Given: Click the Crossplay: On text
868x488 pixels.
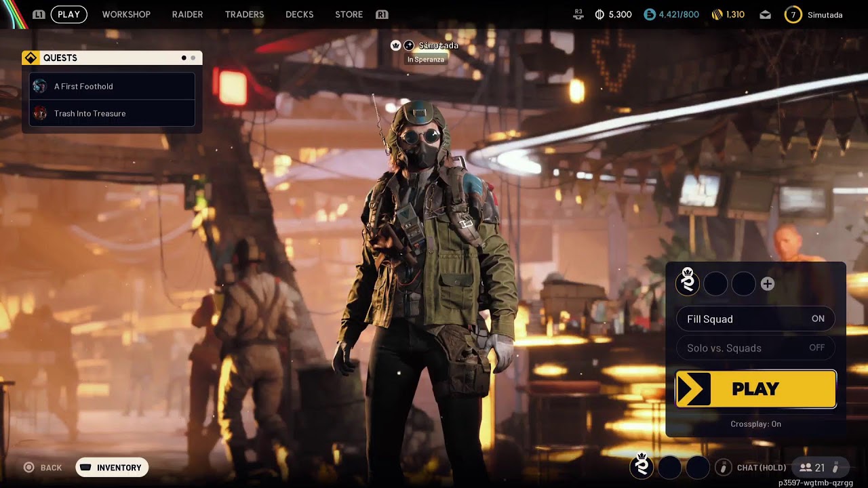Looking at the screenshot, I should (755, 424).
